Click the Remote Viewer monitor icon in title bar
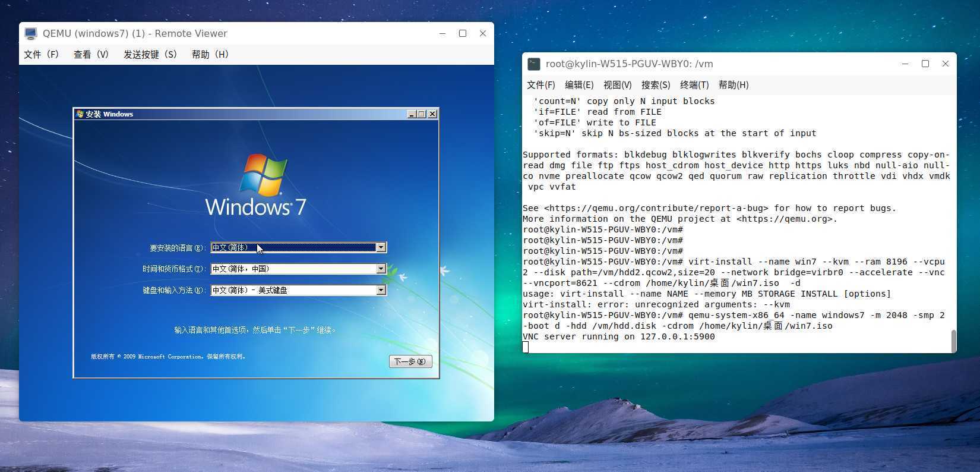 31,33
